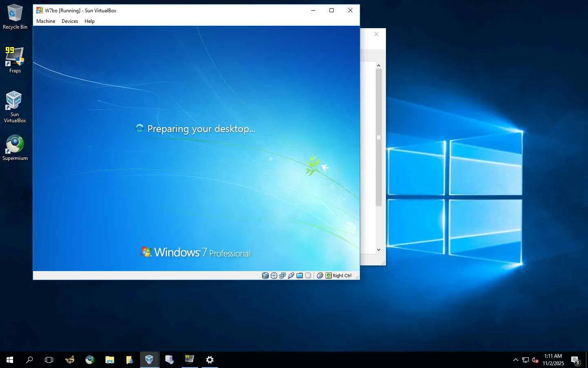
Task: Click the CD/DVD drive status icon
Action: [x=274, y=276]
